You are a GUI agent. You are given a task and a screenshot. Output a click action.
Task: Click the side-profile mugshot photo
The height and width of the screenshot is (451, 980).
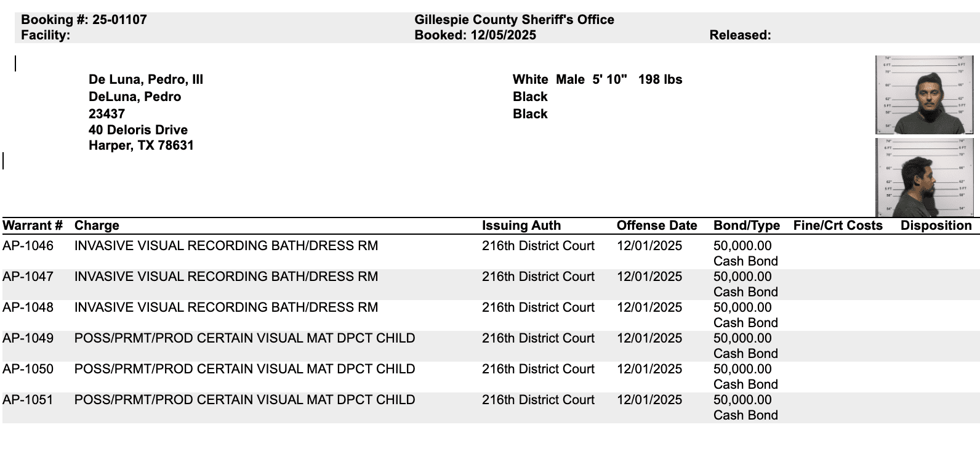(x=924, y=177)
